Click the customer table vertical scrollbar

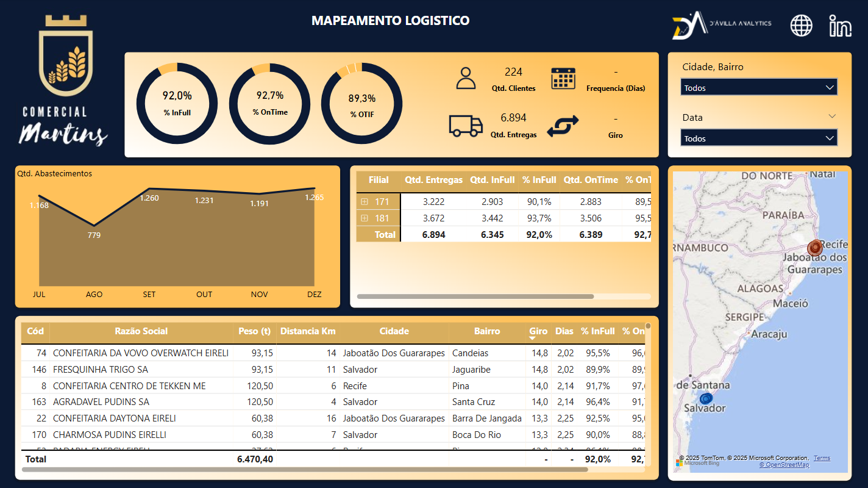click(x=648, y=326)
